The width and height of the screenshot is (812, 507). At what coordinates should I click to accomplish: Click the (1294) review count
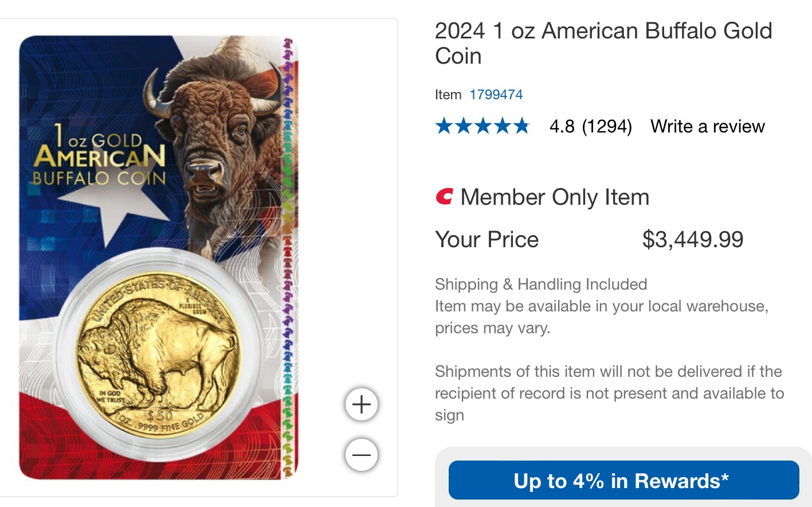[x=606, y=126]
